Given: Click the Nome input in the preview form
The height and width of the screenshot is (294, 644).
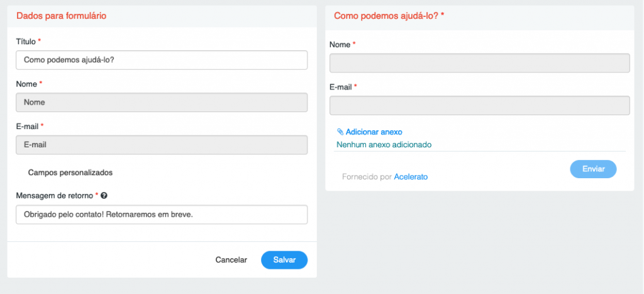Looking at the screenshot, I should (x=479, y=63).
